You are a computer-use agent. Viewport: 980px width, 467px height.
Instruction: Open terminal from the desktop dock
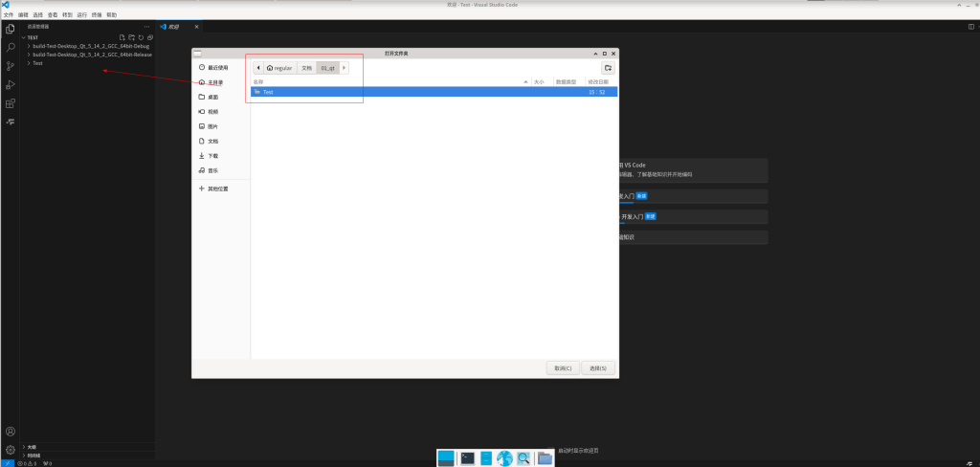(x=468, y=458)
